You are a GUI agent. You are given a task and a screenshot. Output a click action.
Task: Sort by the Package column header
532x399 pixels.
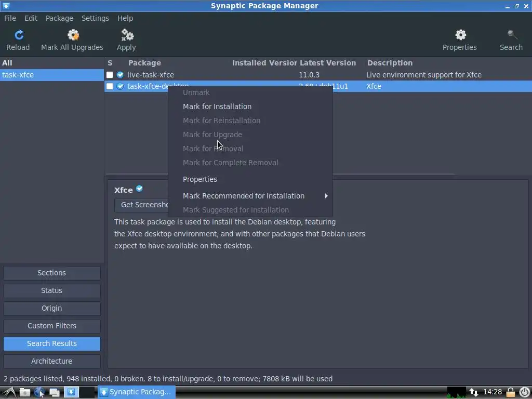[x=144, y=63]
